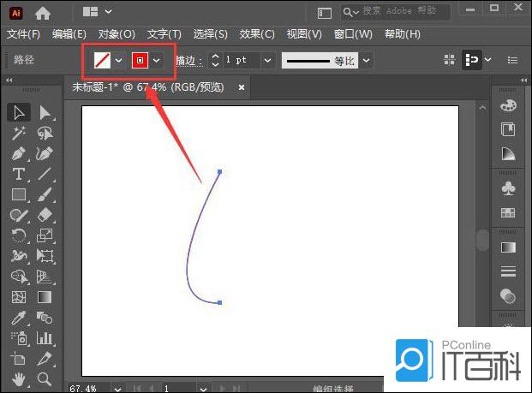Viewport: 532px width, 393px height.
Task: Select the Lasso tool
Action: tap(45, 134)
